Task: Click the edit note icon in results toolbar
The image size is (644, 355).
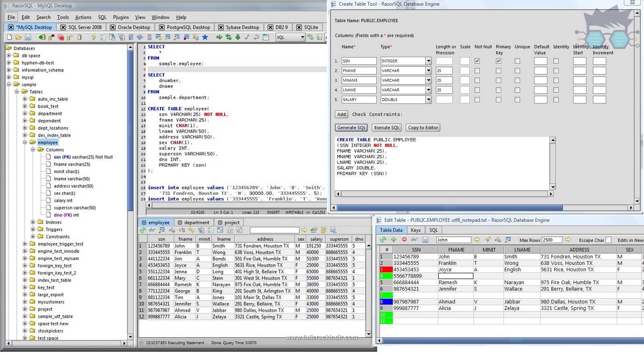Action: click(324, 230)
